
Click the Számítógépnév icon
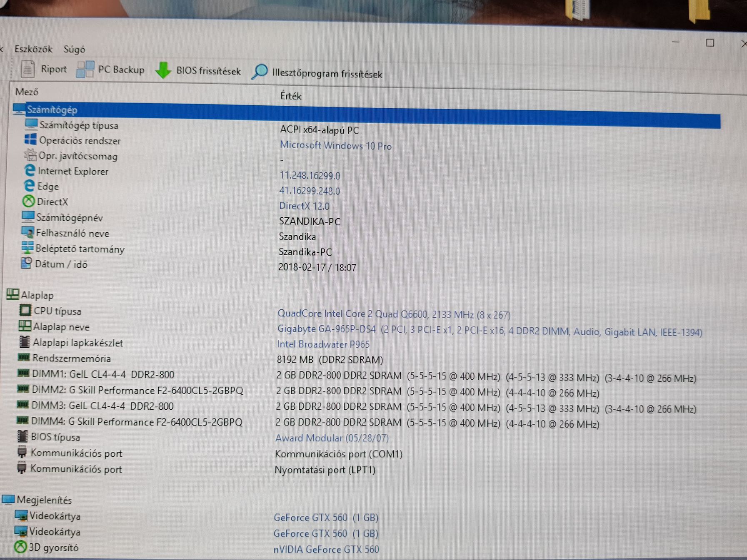[x=28, y=217]
